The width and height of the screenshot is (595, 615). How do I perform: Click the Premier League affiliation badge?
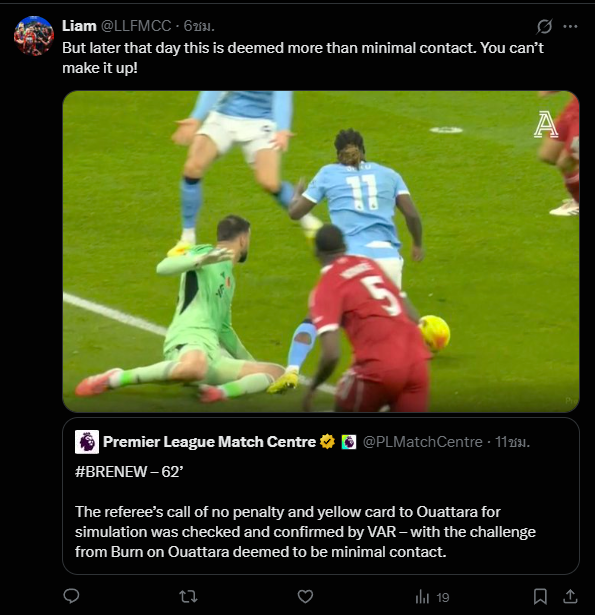[349, 442]
